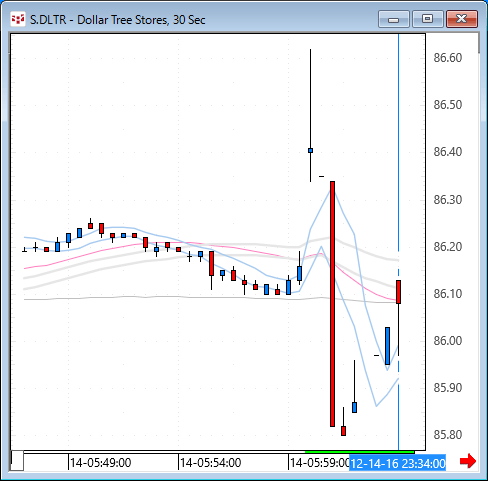Click the 14-05:54:00 time axis label

(210, 463)
